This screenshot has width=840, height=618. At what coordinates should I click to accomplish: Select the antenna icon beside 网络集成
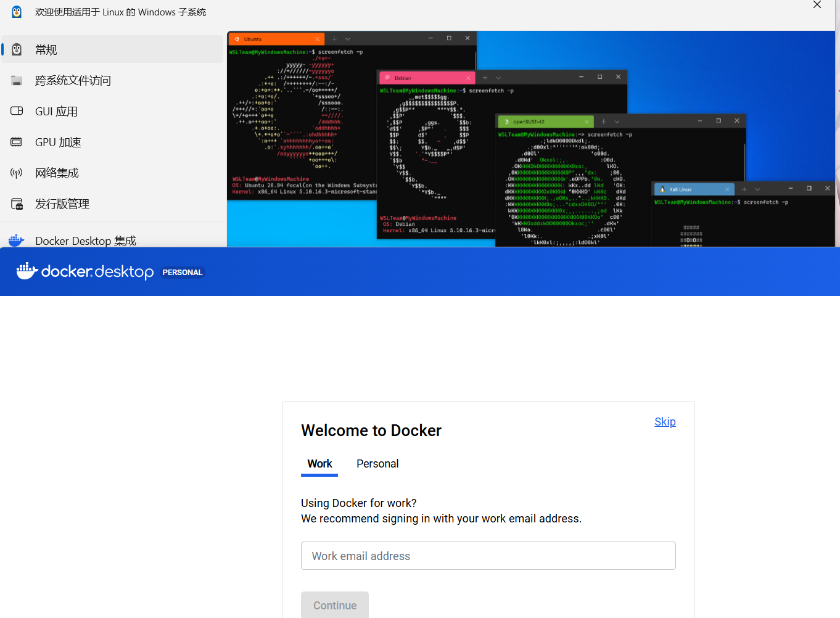17,173
